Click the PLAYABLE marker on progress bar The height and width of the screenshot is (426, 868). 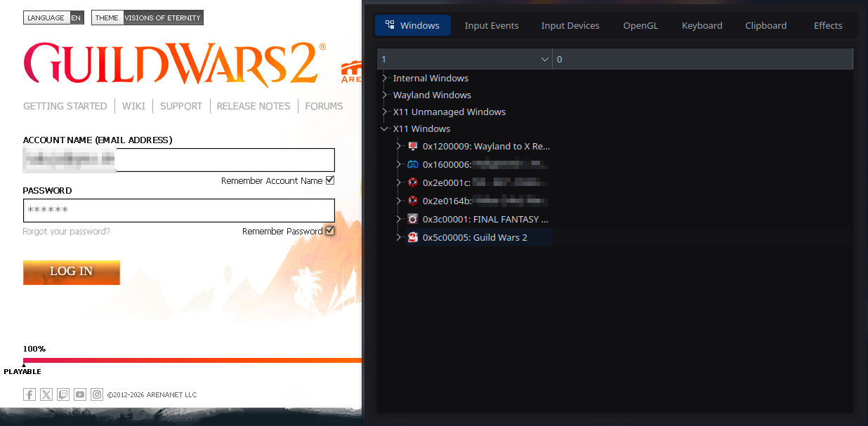[x=22, y=371]
